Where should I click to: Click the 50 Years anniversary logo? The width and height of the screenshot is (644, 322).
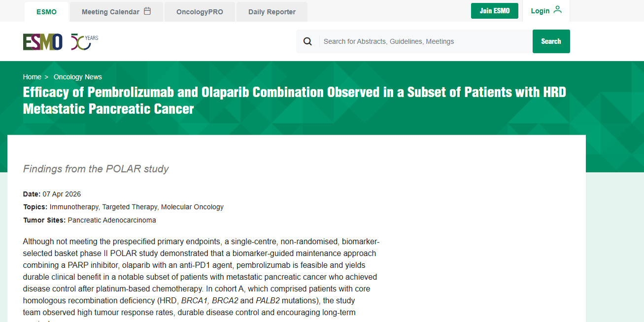pos(84,42)
